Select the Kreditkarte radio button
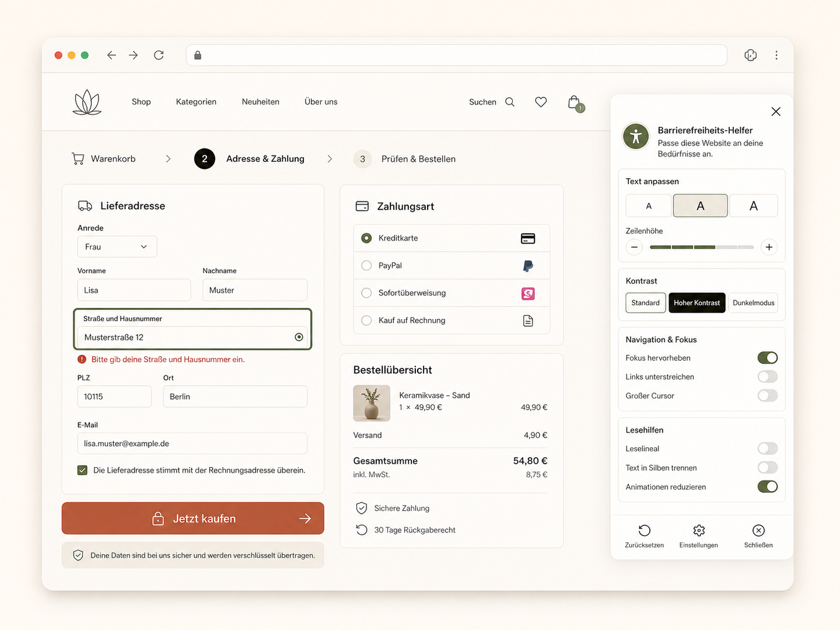This screenshot has height=630, width=840. pos(367,238)
